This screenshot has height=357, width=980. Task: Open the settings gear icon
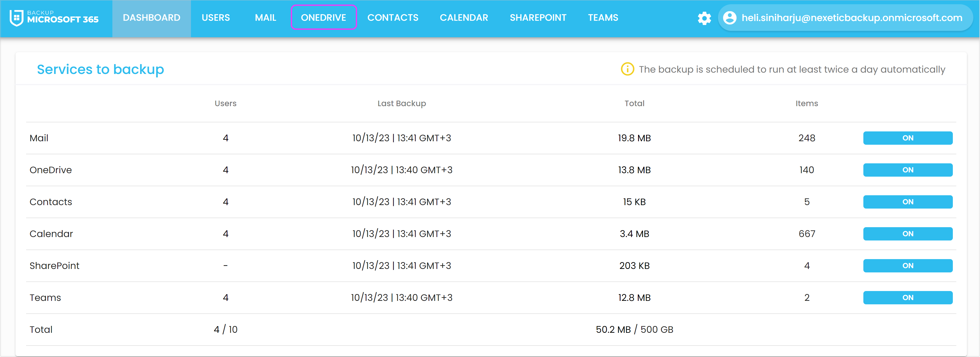coord(704,18)
